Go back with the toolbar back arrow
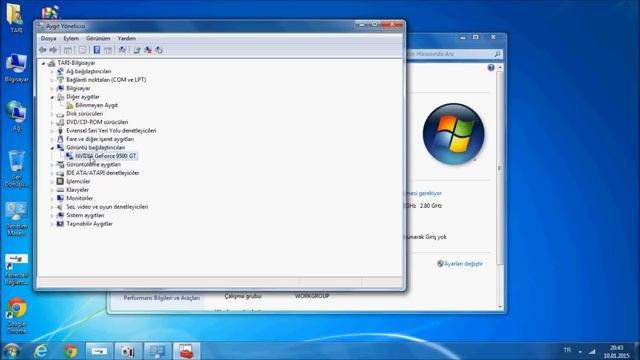Image resolution: width=640 pixels, height=360 pixels. 42,50
